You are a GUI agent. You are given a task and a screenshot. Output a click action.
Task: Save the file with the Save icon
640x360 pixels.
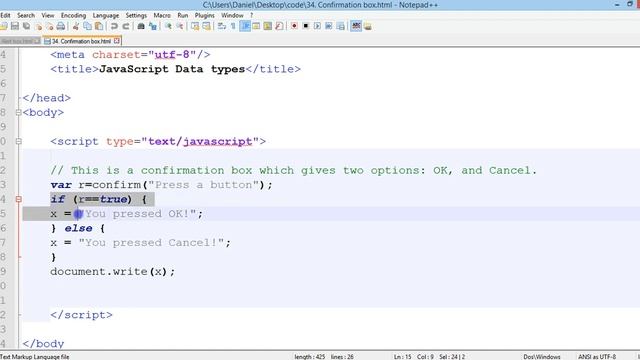coord(15,26)
